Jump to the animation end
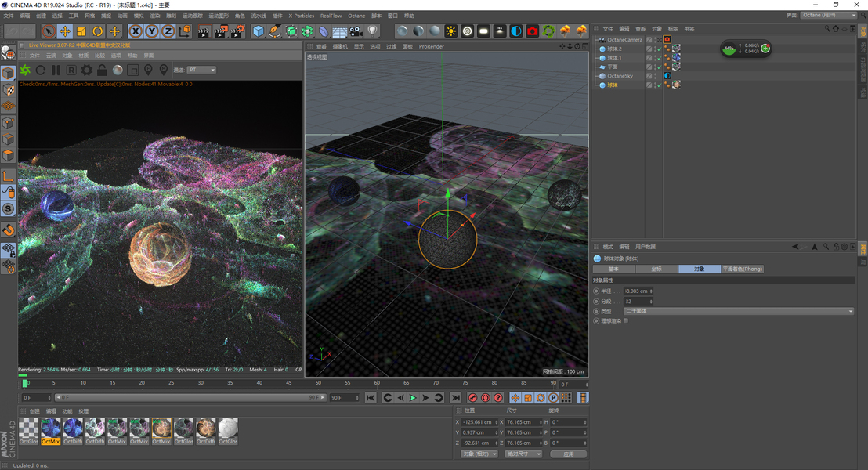 [x=455, y=397]
